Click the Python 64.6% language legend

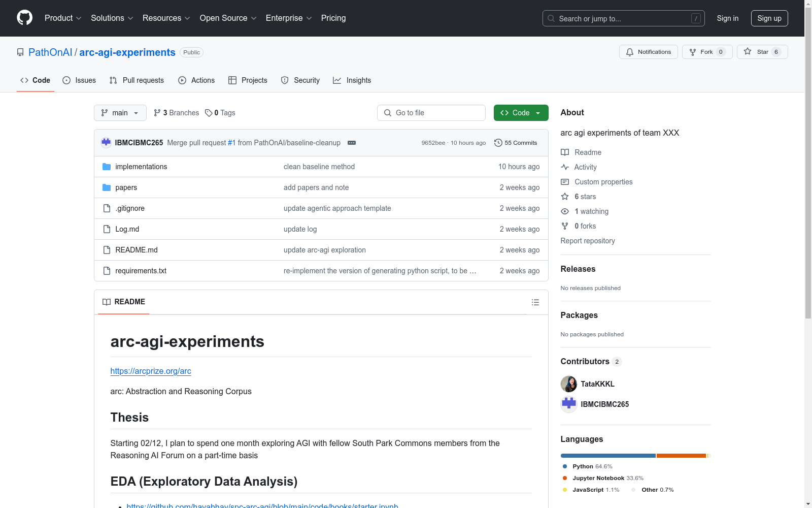(x=587, y=466)
